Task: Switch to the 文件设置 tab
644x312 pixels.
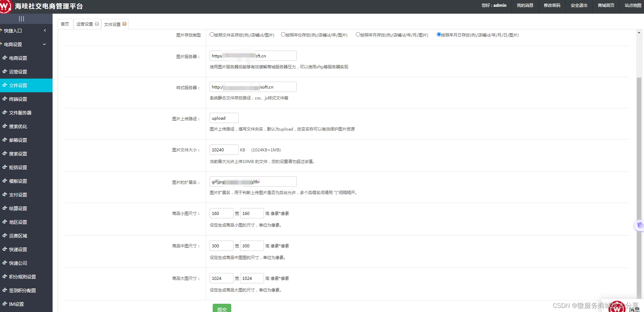Action: point(112,24)
